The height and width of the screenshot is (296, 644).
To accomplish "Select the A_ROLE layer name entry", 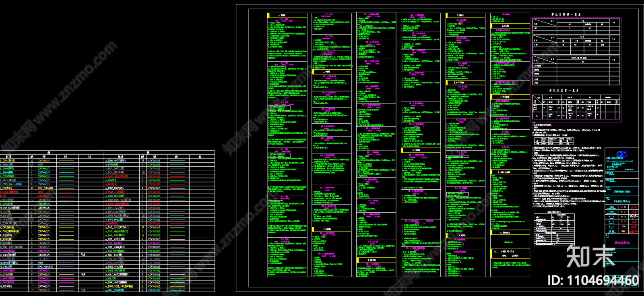I will [111, 278].
